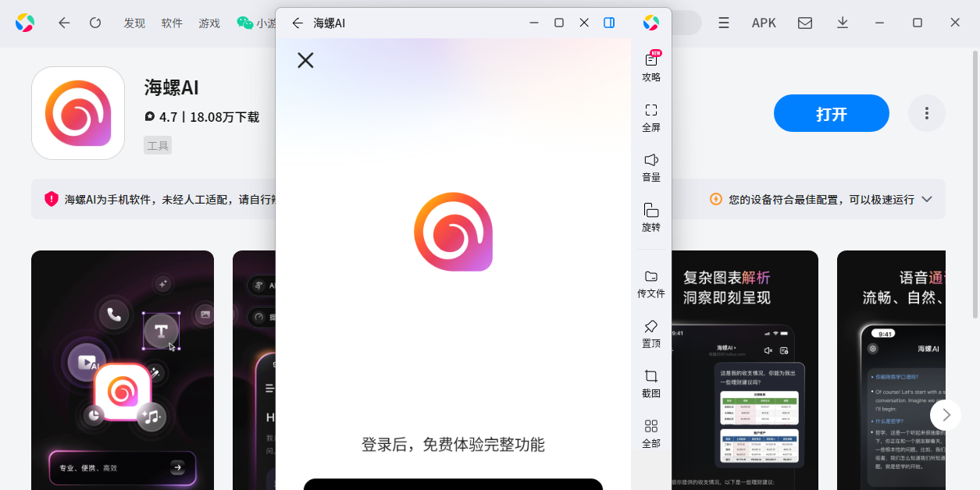This screenshot has width=980, height=490.
Task: Open 全部 all tools
Action: tap(651, 434)
